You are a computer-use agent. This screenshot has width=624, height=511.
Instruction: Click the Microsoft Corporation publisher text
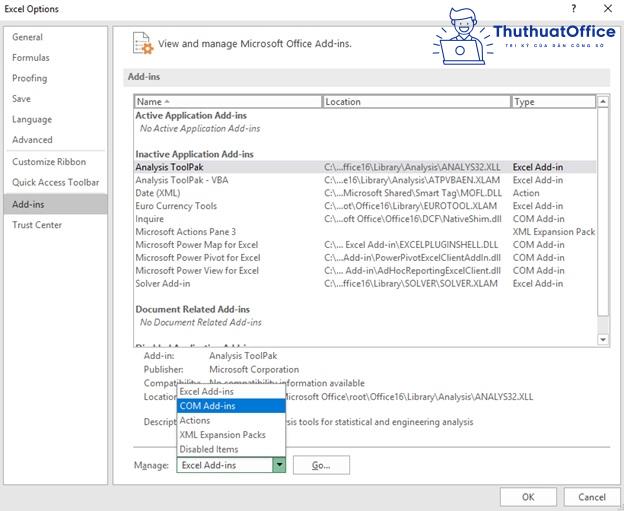tap(254, 370)
